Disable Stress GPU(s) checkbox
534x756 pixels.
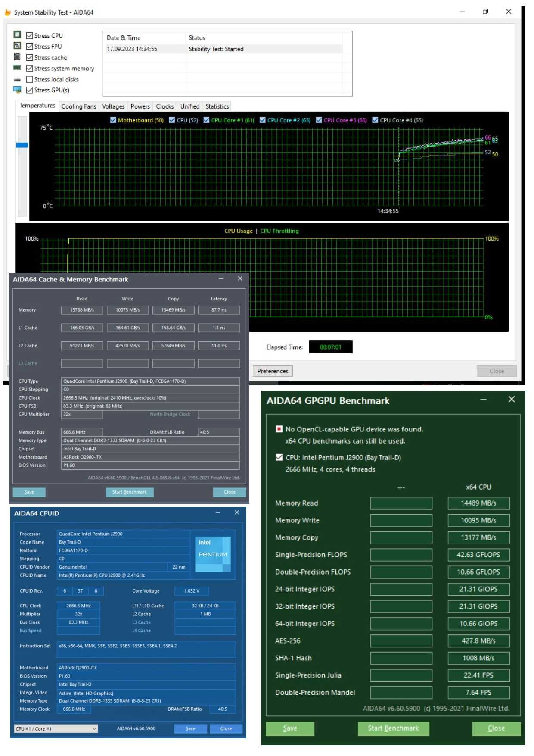[30, 90]
